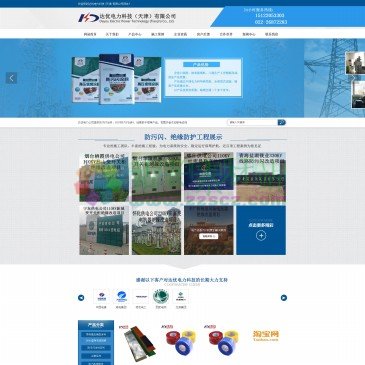
Task: Open the dusk landscape project thumbnail
Action: point(209,230)
